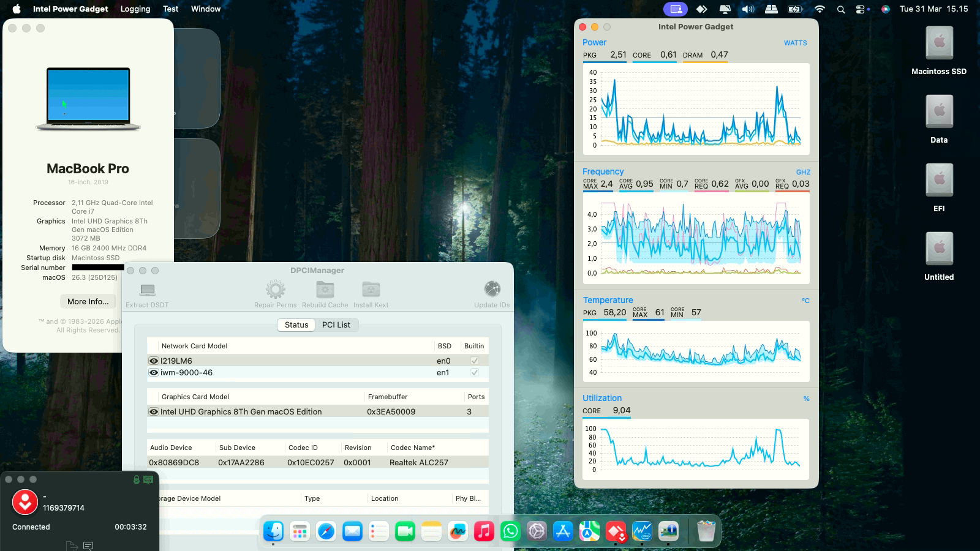Viewport: 980px width, 551px height.
Task: Open Reminders from the Dock
Action: [x=379, y=531]
